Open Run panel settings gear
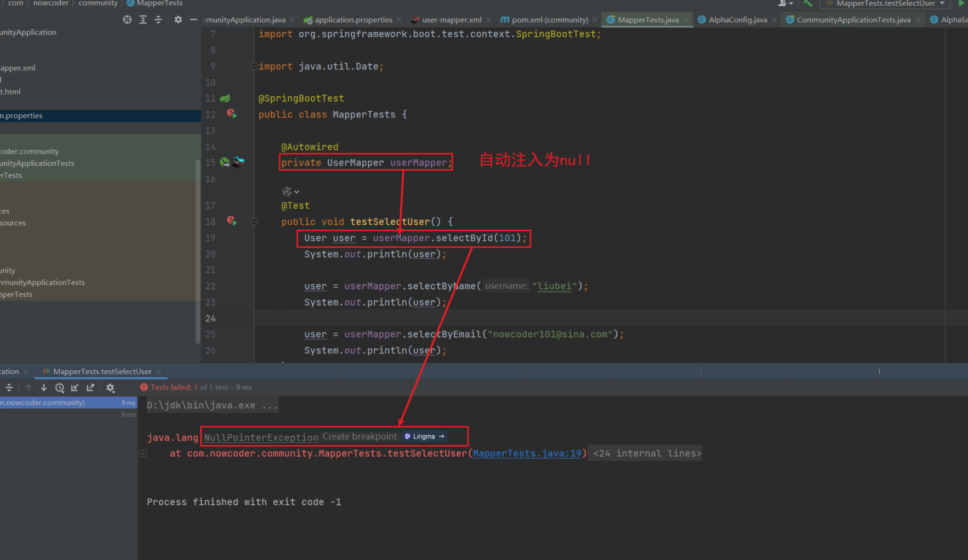Viewport: 968px width, 560px height. tap(110, 388)
